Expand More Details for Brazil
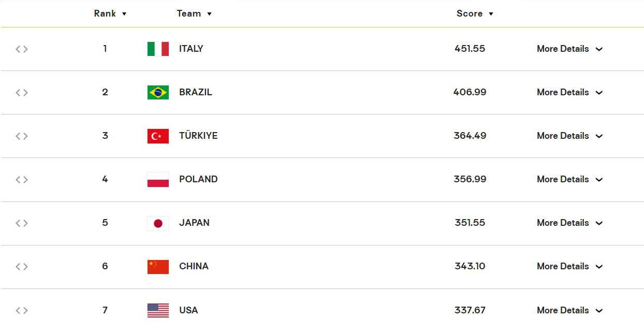Screen dimensions: 644x332 click(569, 92)
